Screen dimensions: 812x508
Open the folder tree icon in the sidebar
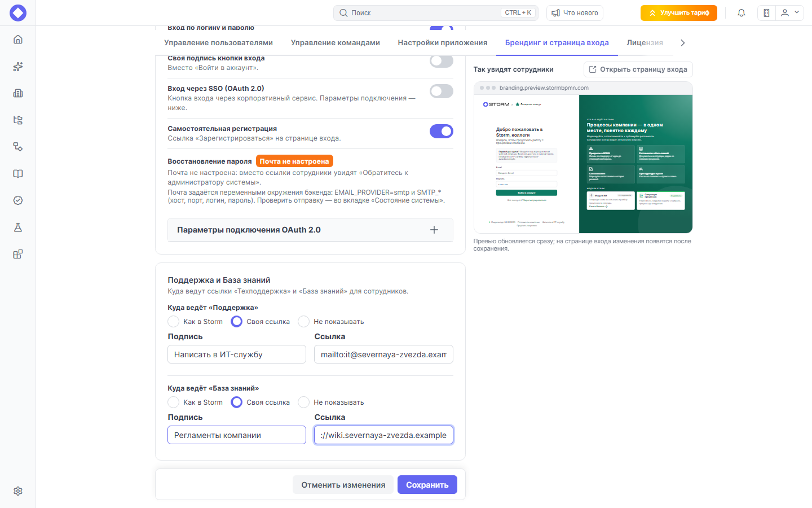coord(18,120)
